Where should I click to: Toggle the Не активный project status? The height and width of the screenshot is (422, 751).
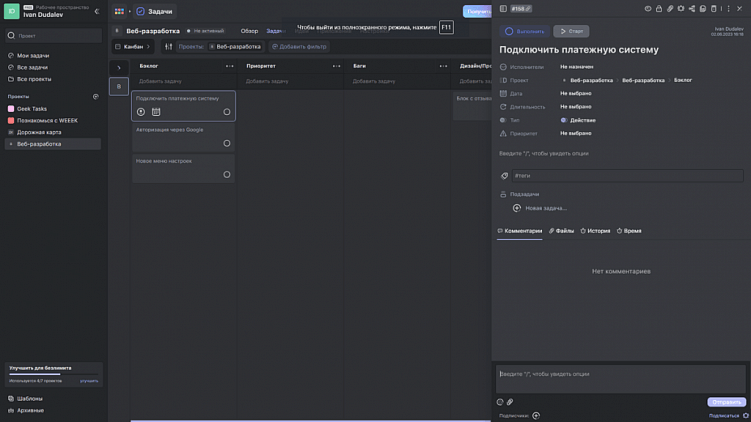[x=205, y=31]
